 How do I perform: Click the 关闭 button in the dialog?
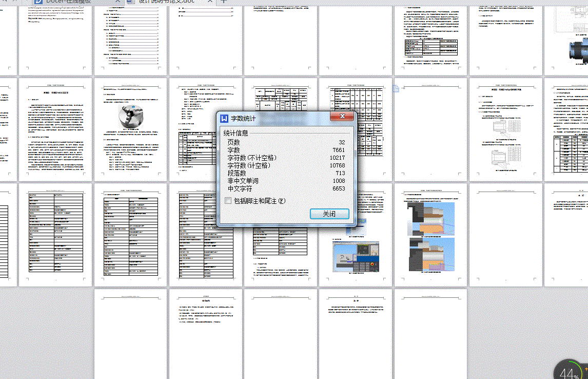[x=329, y=214]
